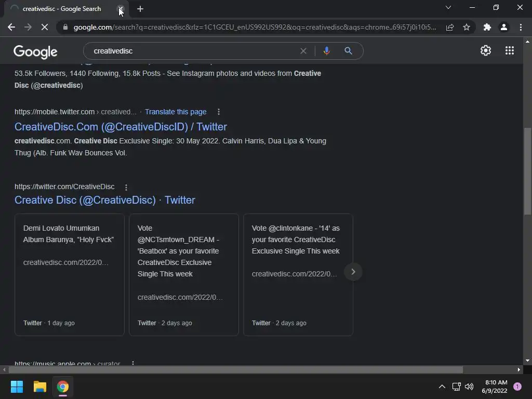This screenshot has width=532, height=399.
Task: Open Chrome's three-dot menu
Action: click(521, 27)
